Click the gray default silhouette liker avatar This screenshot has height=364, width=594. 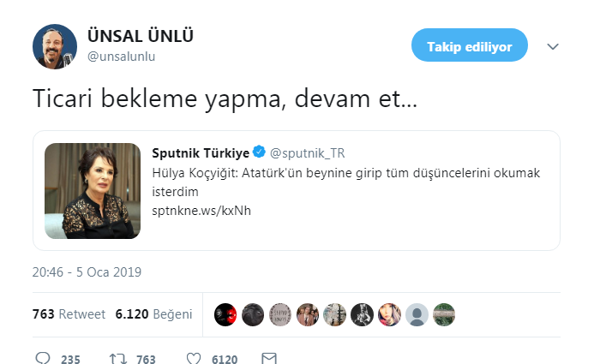click(x=417, y=314)
